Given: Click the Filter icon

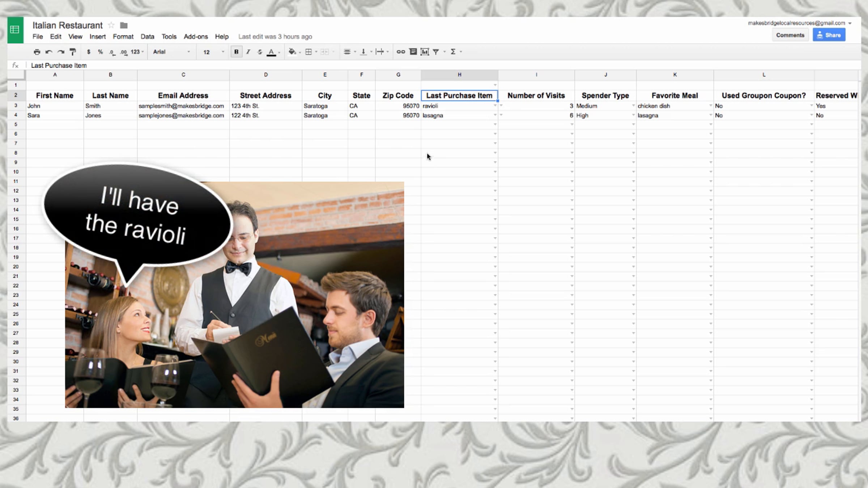Looking at the screenshot, I should click(436, 52).
